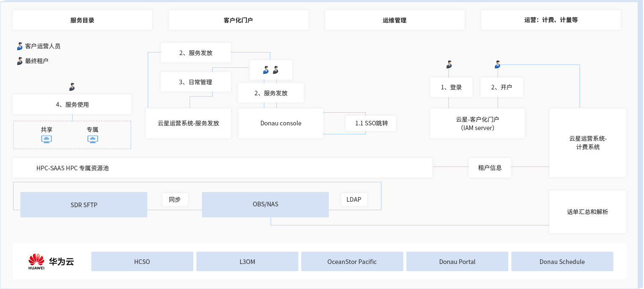Click the 华为云 text
This screenshot has width=644, height=289.
(62, 262)
